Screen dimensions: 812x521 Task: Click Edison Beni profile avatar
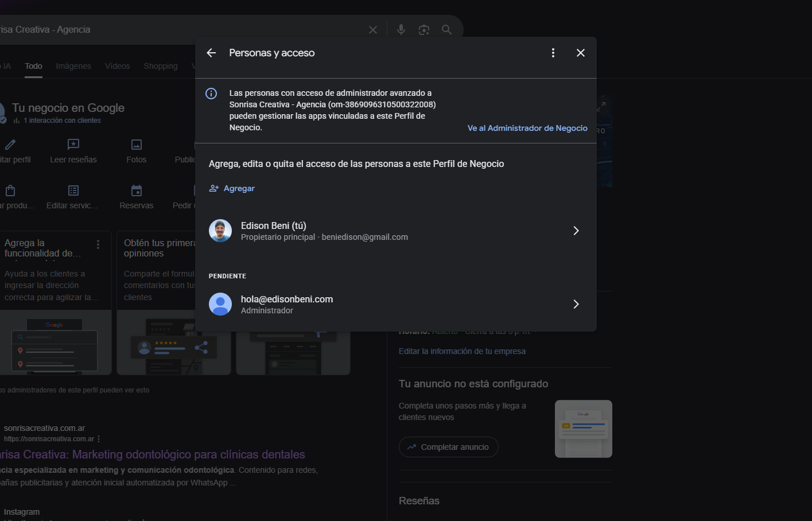(220, 231)
